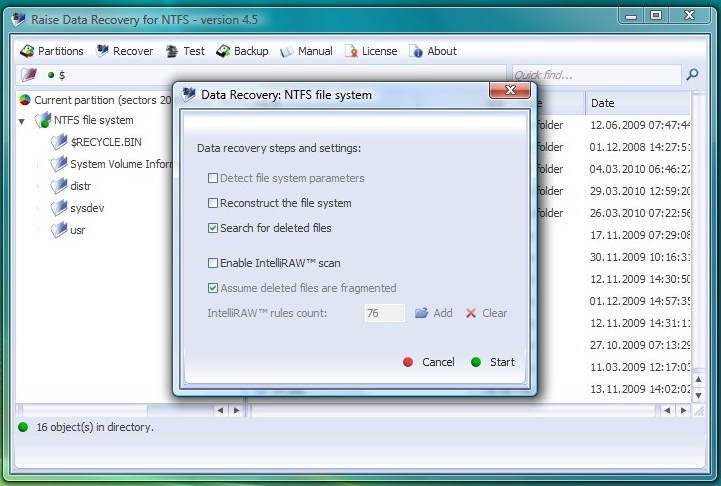The image size is (721, 486).
Task: Click the distr folder icon
Action: (59, 186)
